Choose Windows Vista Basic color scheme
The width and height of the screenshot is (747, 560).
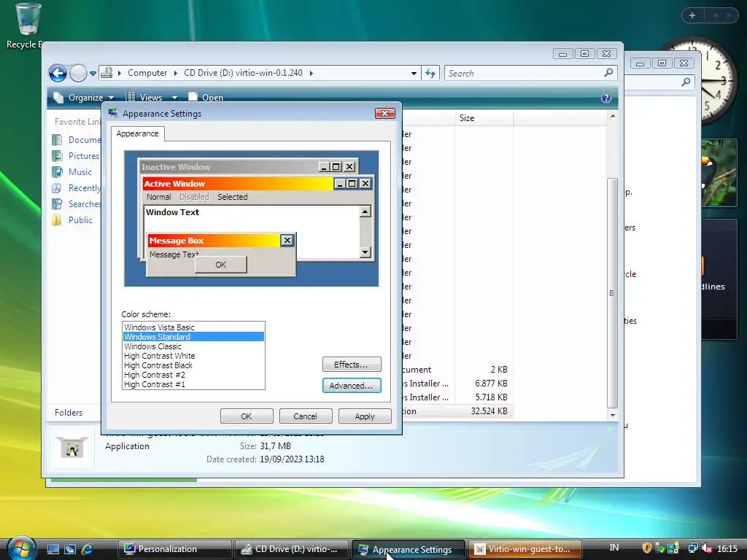coord(193,327)
